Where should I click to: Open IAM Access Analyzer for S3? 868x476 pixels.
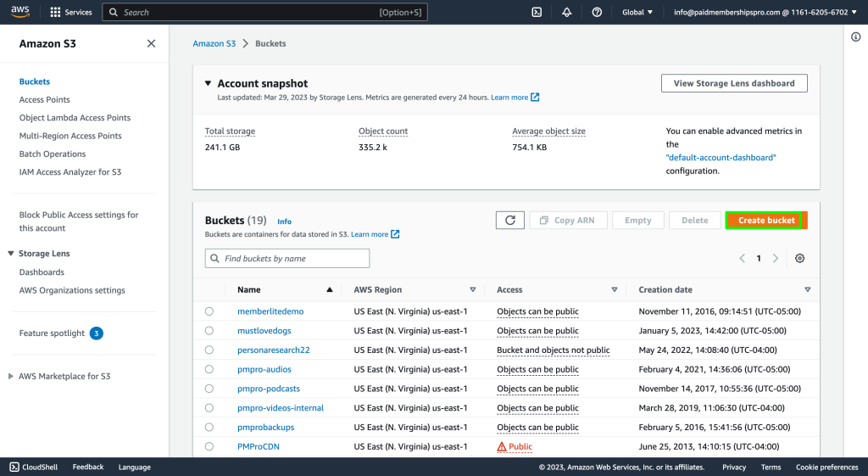click(70, 171)
